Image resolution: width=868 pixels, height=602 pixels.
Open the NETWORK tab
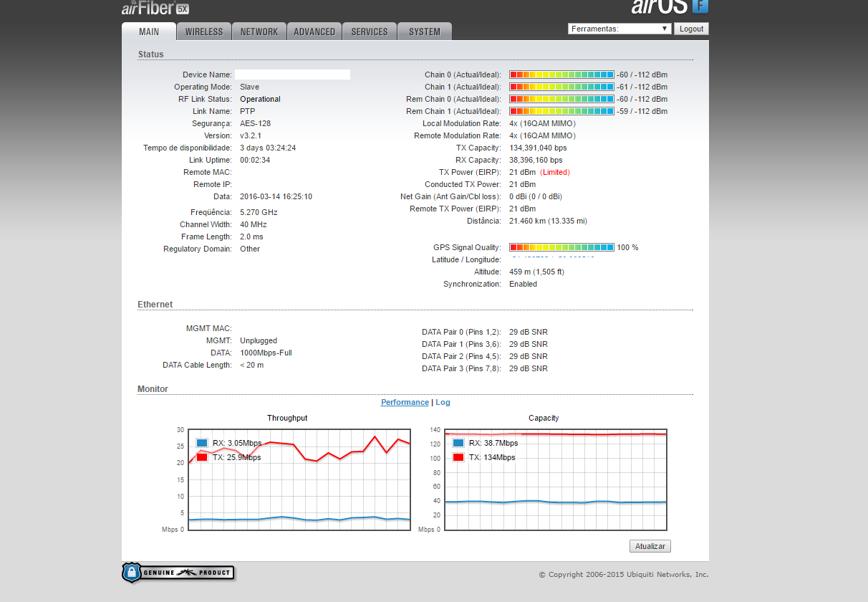click(x=259, y=32)
